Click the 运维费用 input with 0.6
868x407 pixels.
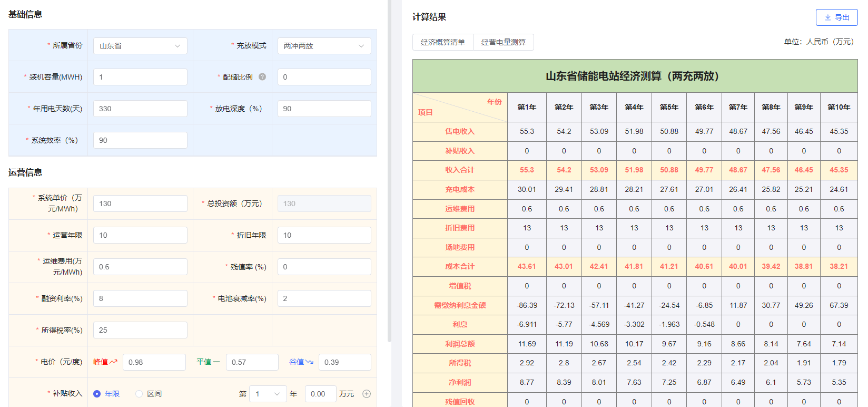point(140,267)
